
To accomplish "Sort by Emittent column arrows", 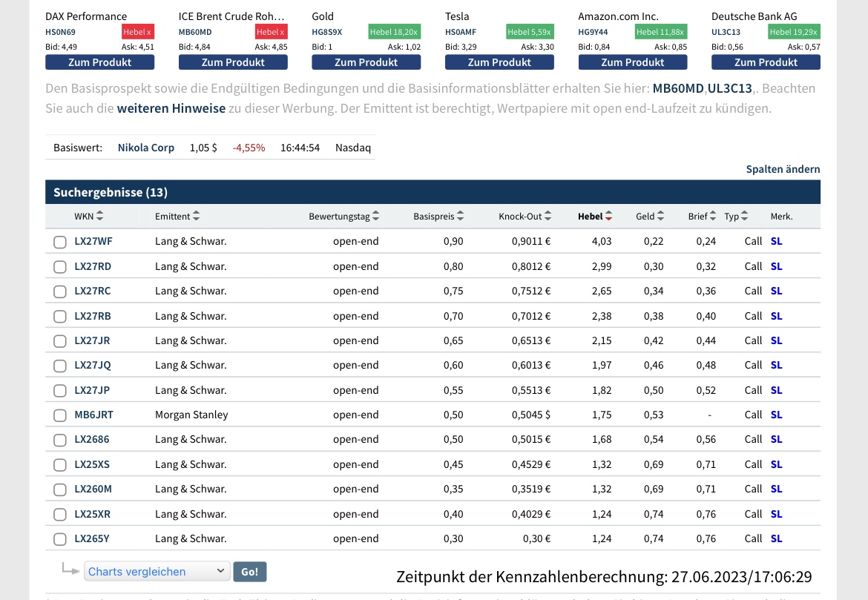I will (x=196, y=217).
